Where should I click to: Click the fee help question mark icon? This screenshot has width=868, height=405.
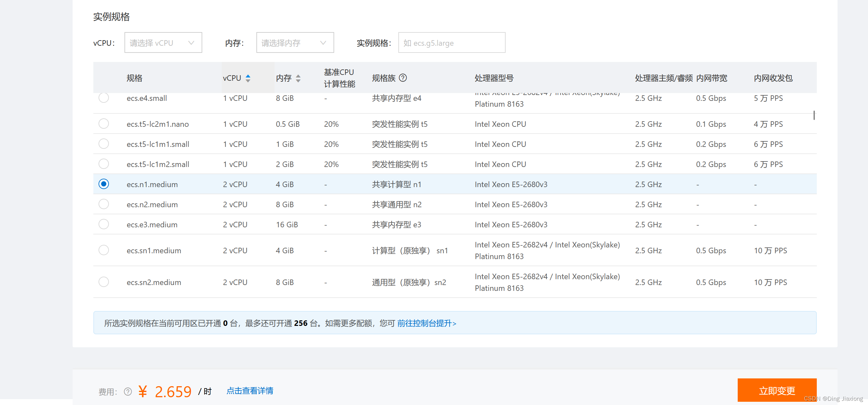128,391
